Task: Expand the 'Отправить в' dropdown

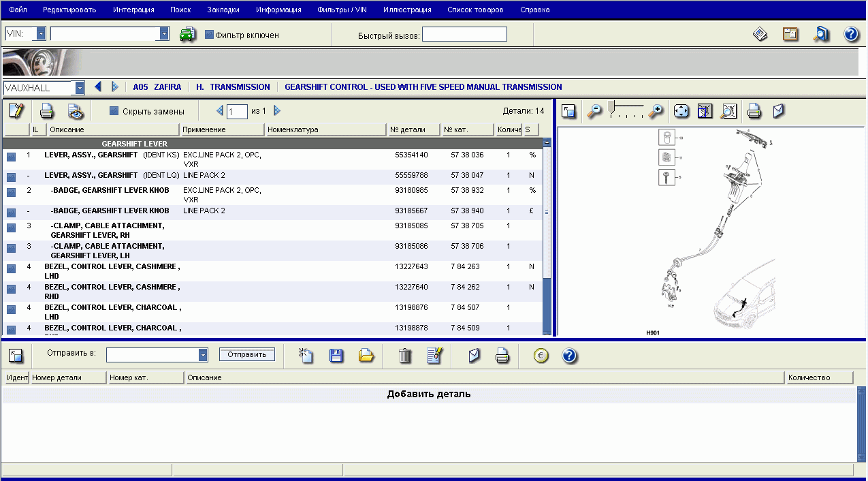Action: 202,355
